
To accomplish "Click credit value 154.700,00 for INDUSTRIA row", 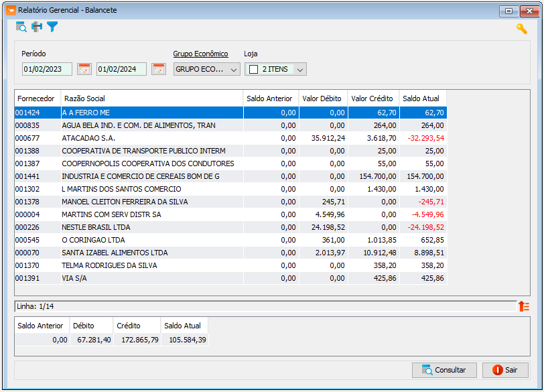I will tap(377, 177).
